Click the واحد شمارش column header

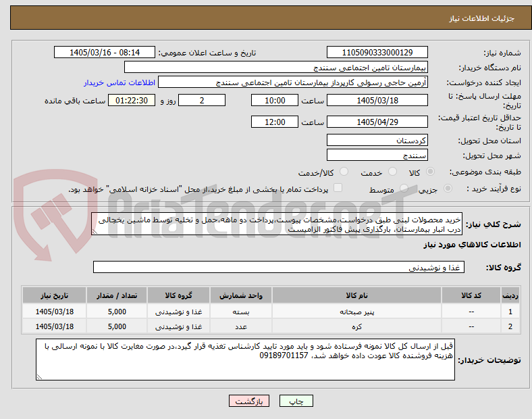click(241, 295)
